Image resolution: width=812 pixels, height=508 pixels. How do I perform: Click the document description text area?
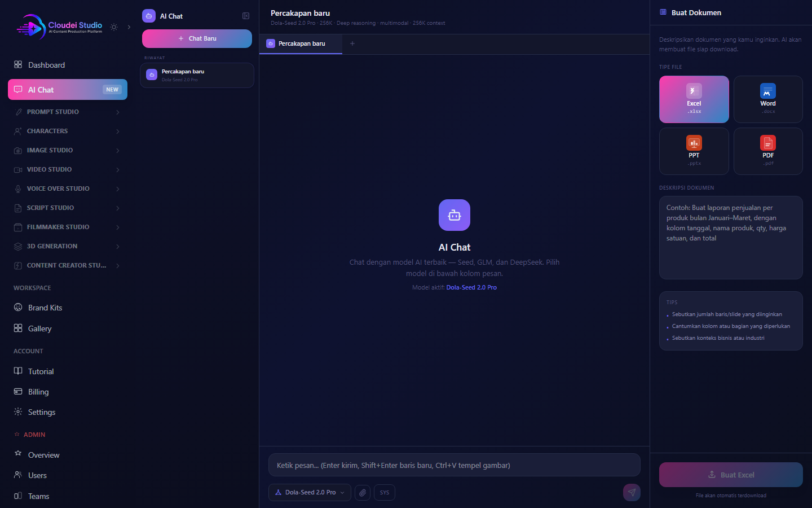(731, 238)
